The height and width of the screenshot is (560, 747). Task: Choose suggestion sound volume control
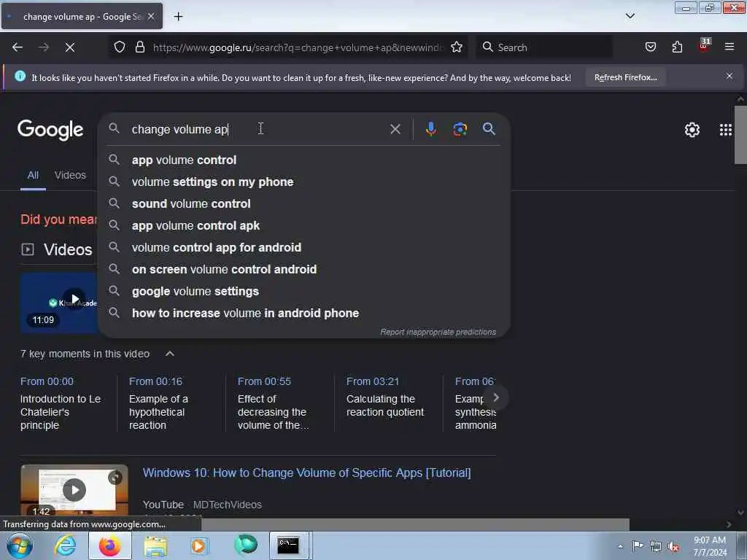click(x=304, y=204)
